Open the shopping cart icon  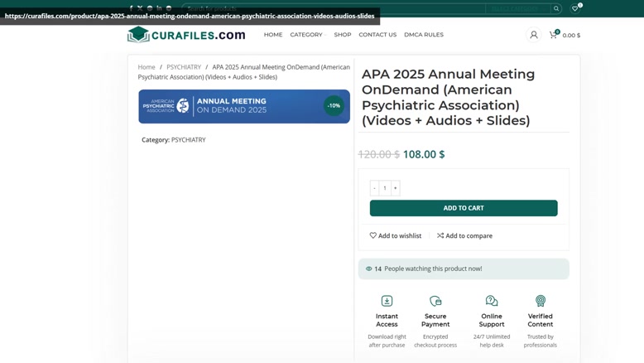click(x=554, y=35)
